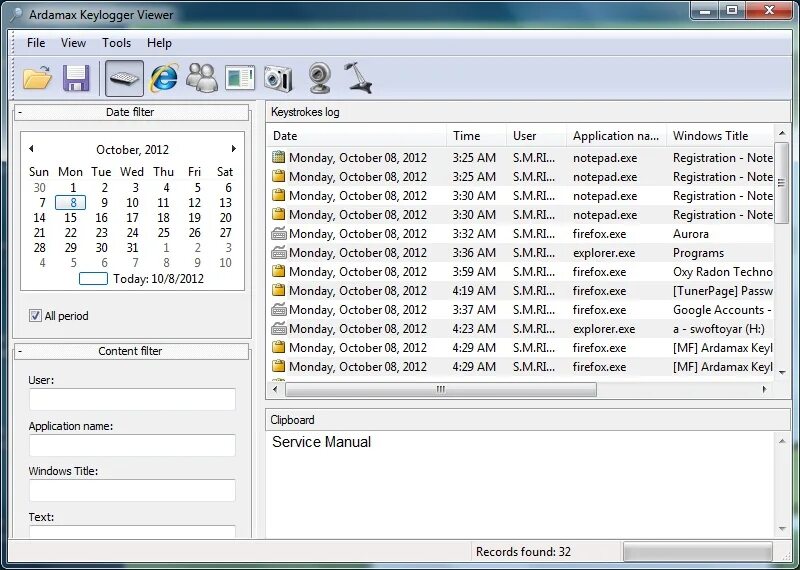
Task: Sort by Date column header
Action: click(357, 136)
